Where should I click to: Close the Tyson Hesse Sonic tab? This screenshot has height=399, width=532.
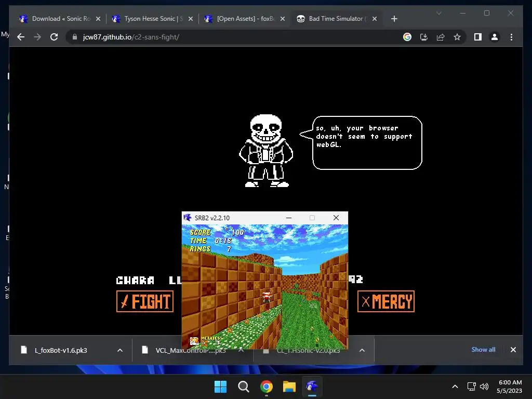[190, 19]
